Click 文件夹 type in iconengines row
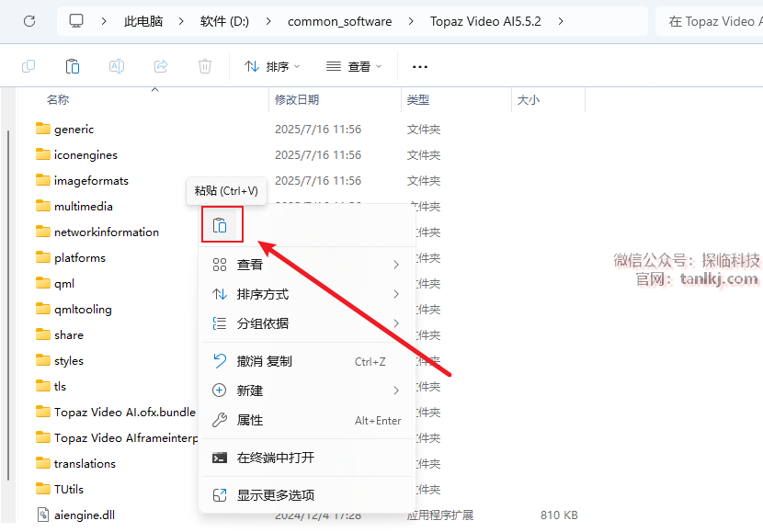This screenshot has height=532, width=763. [x=424, y=154]
